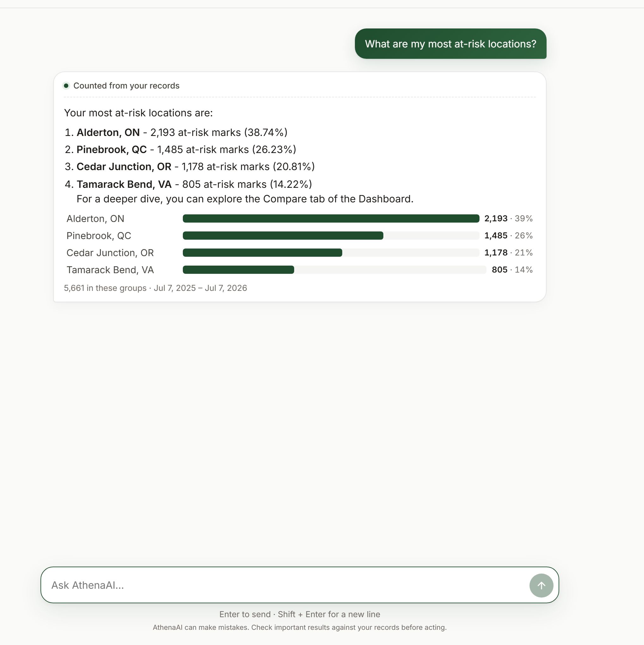This screenshot has width=644, height=645.
Task: Click the 2,193 · 39% value
Action: click(508, 219)
